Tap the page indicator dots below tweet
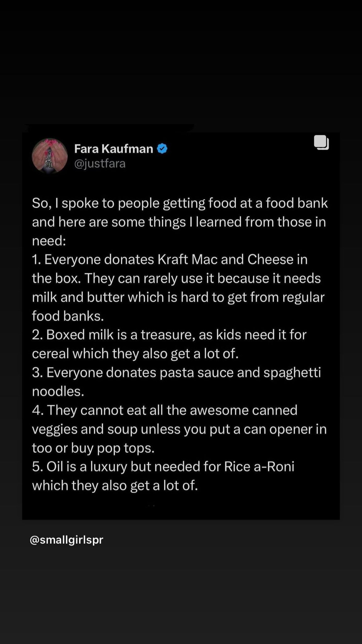The width and height of the screenshot is (362, 644). tap(151, 506)
